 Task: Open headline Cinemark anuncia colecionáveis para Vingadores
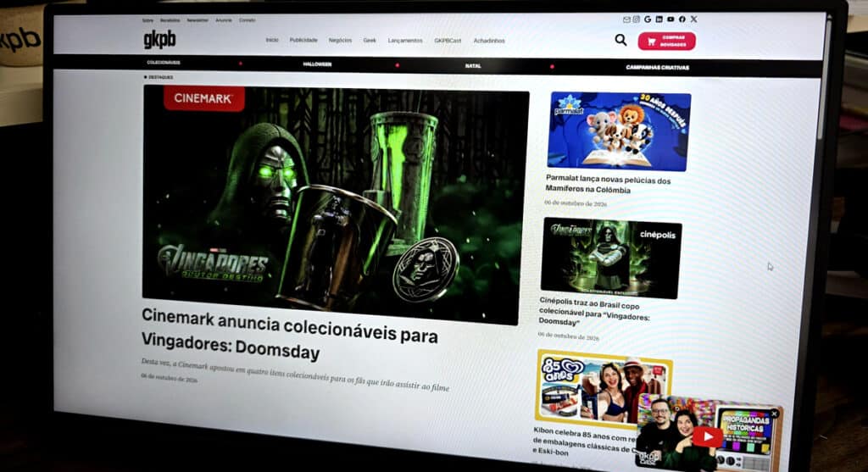(289, 334)
